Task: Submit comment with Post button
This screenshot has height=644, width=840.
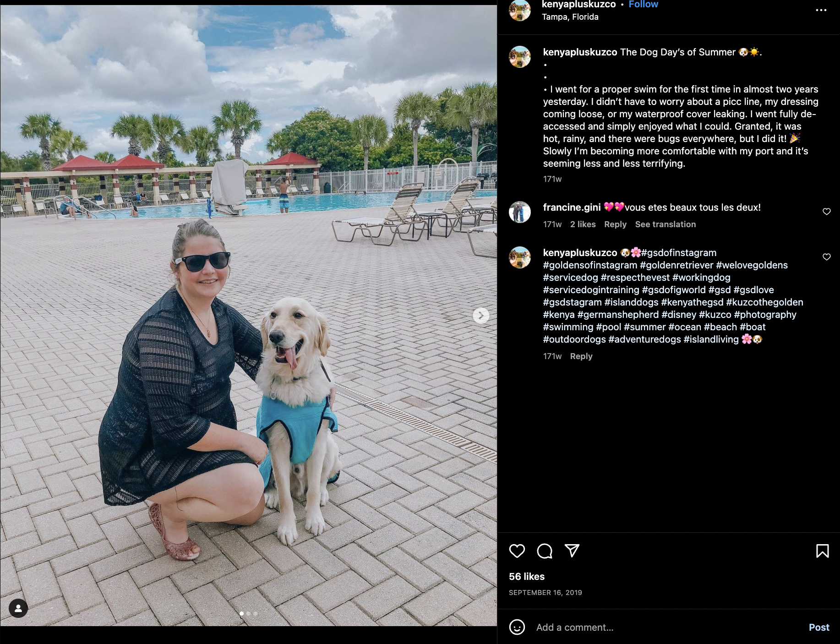Action: point(819,628)
